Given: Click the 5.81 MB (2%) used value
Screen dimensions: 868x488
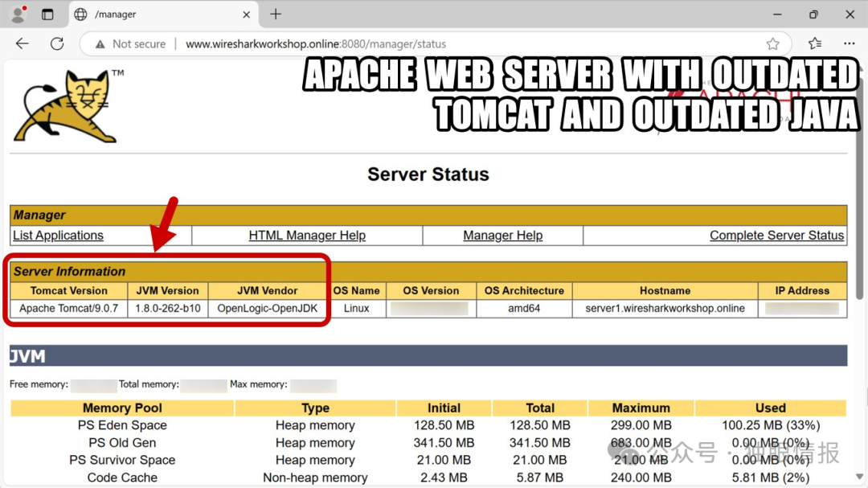Looking at the screenshot, I should coord(771,478).
